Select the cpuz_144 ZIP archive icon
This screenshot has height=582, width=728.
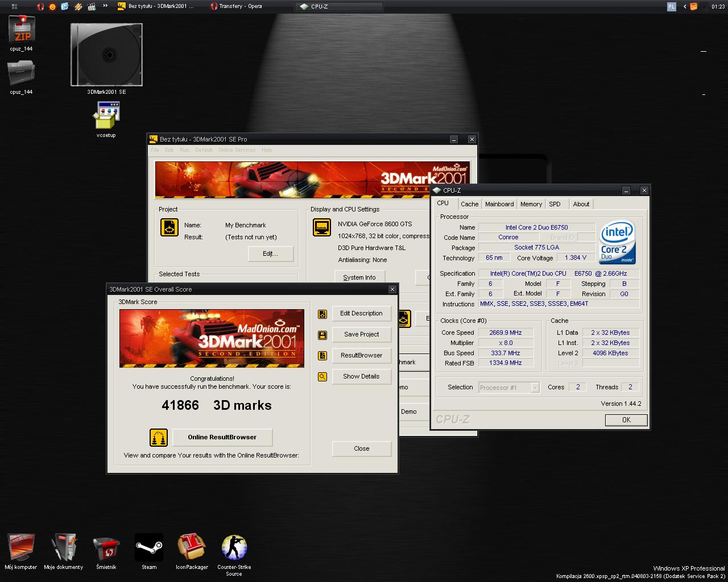point(22,33)
